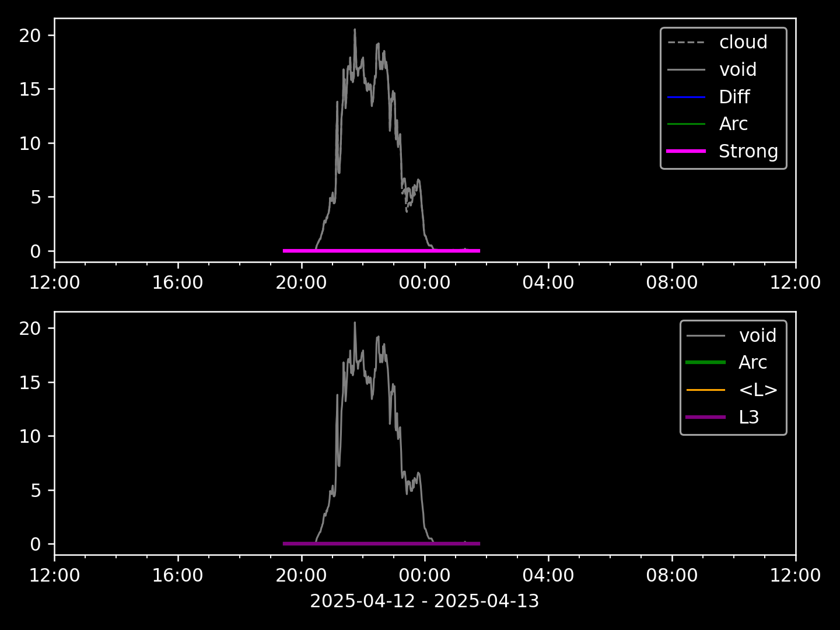The width and height of the screenshot is (840, 630).
Task: Click the 'L3' legend label in bottom plot
Action: [748, 417]
